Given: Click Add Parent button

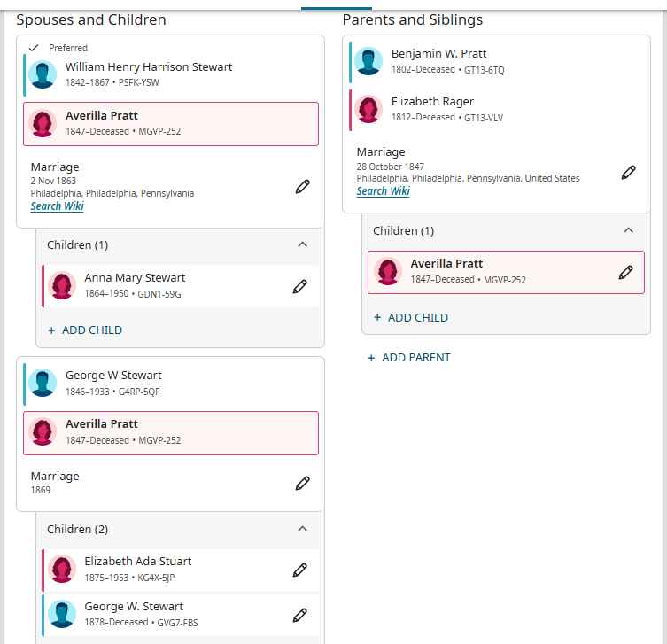Looking at the screenshot, I should click(409, 357).
